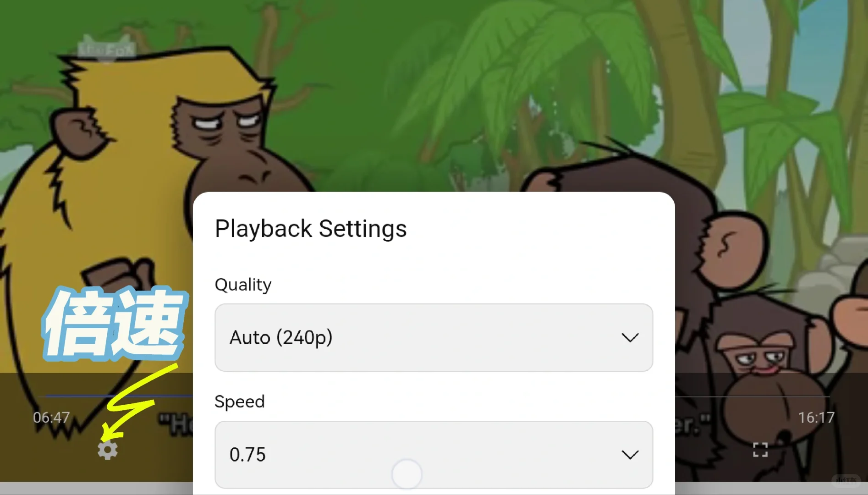The height and width of the screenshot is (495, 868).
Task: Tap the white touch indicator circle
Action: click(x=407, y=474)
